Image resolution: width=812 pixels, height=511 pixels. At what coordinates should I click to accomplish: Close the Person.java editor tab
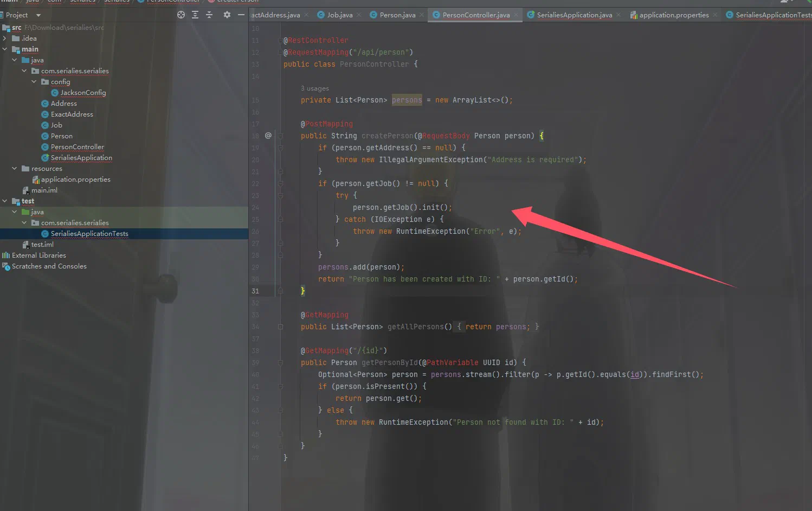click(422, 15)
